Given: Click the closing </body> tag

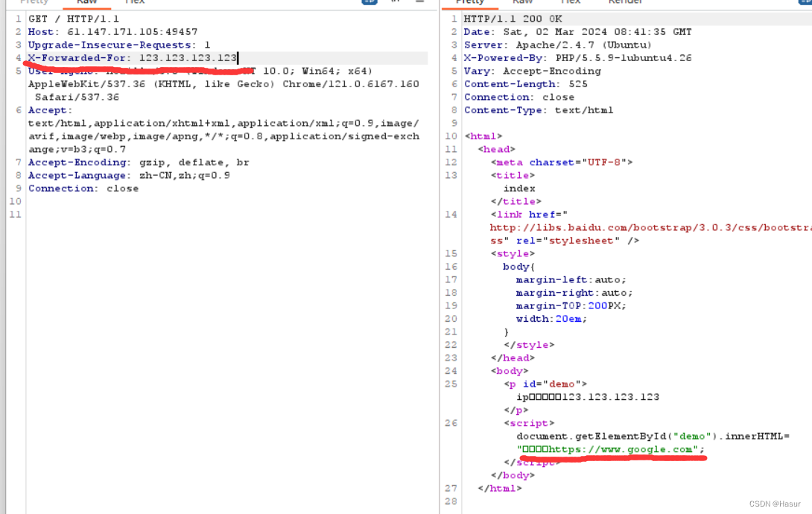Looking at the screenshot, I should [x=513, y=475].
